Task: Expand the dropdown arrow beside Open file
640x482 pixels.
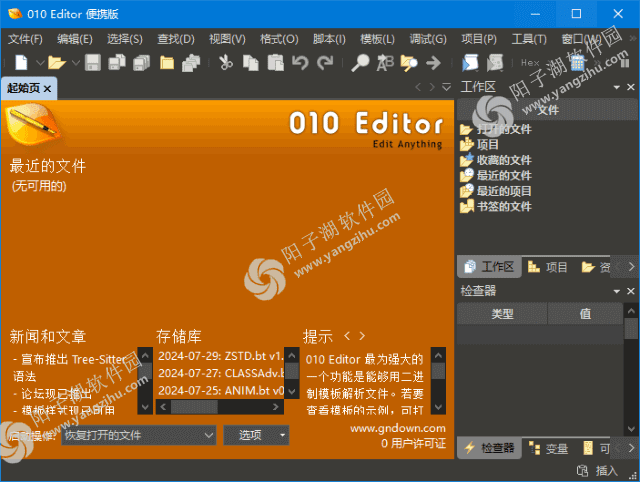Action: pos(76,63)
